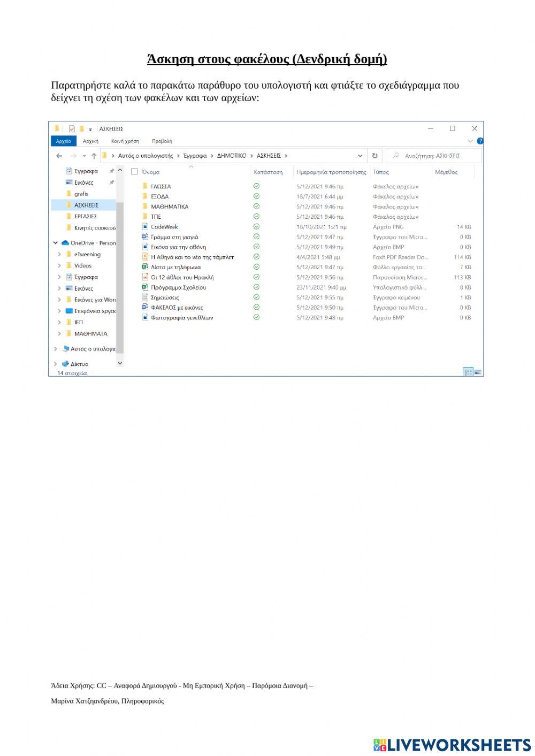
Task: Toggle the properties checkmark in Quick Access toolbar
Action: (72, 129)
